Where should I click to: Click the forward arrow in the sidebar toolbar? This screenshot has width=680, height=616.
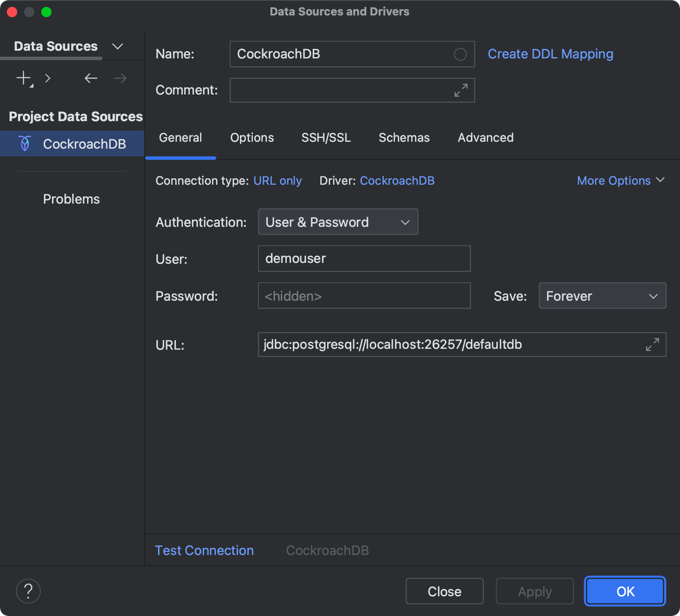pos(120,78)
